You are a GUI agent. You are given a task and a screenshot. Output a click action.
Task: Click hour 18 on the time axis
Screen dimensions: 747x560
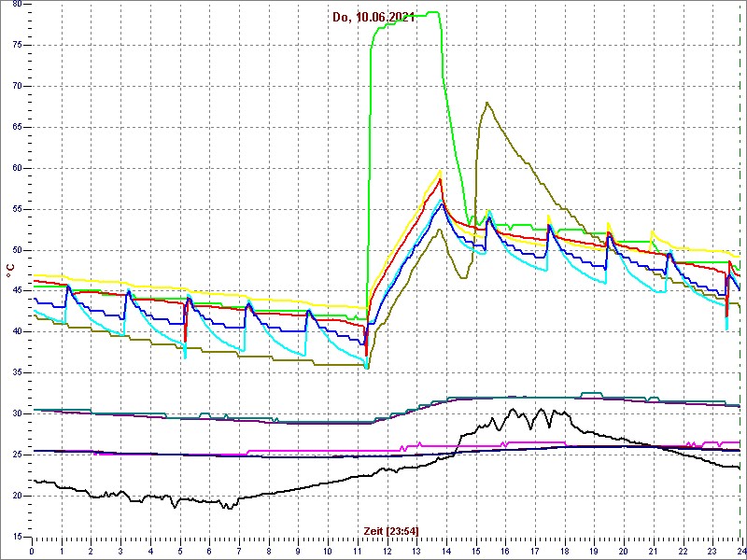565,551
